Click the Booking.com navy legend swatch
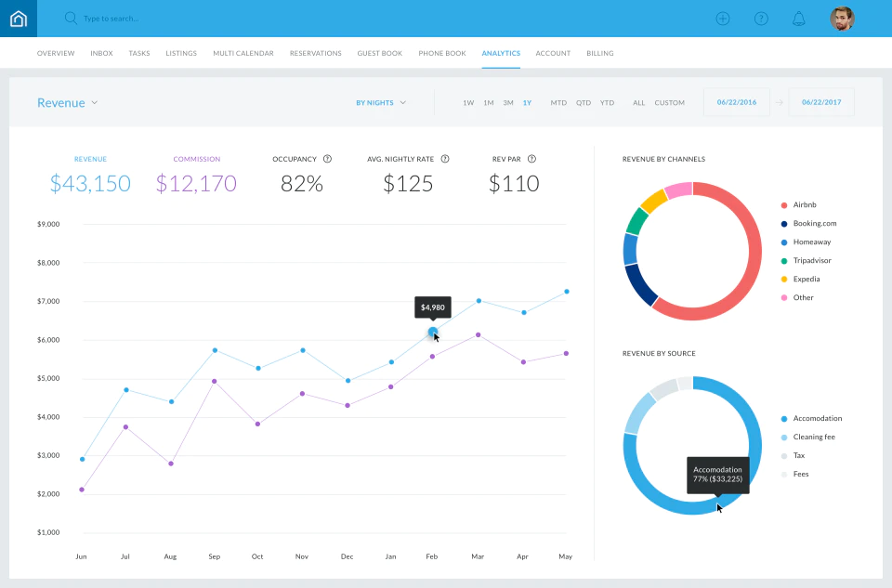 pos(784,224)
